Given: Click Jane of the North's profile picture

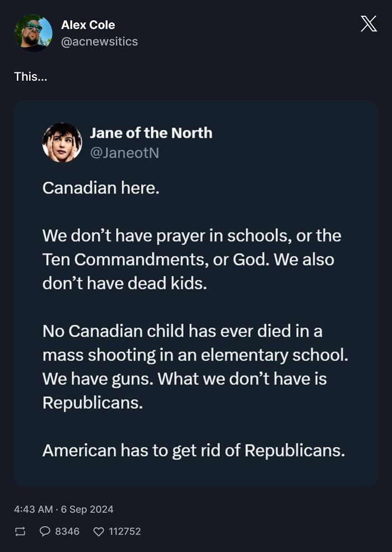Looking at the screenshot, I should pyautogui.click(x=62, y=142).
